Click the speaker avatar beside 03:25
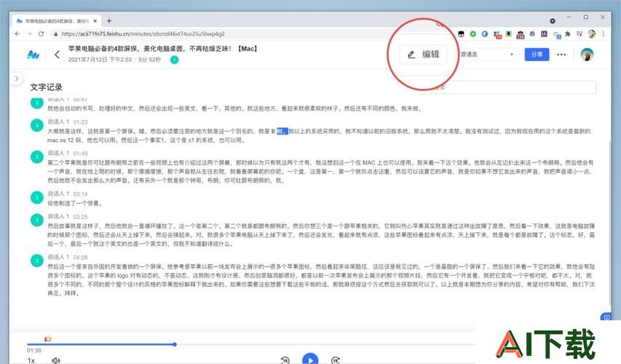This screenshot has height=364, width=621. (37, 220)
